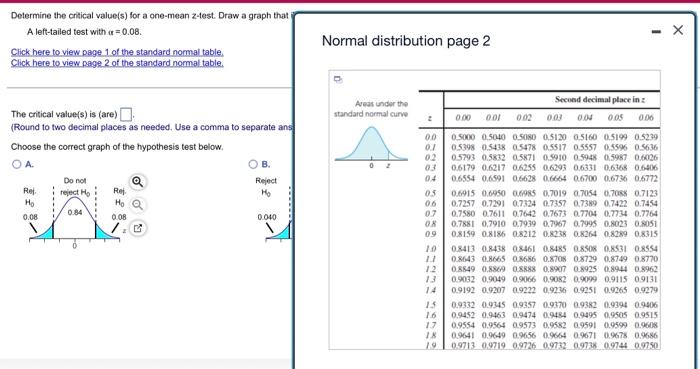Click table value 0.5000

coord(463,137)
